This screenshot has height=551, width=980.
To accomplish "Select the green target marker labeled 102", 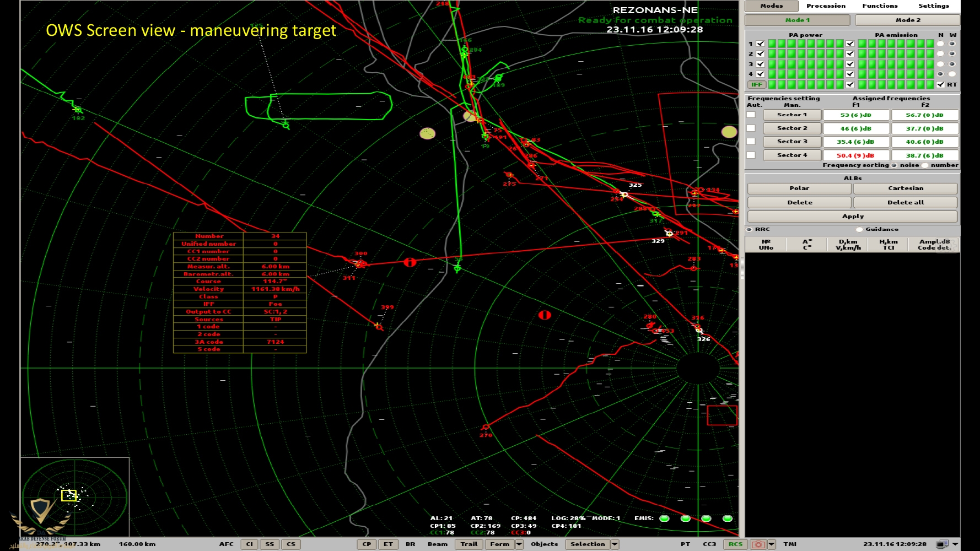I will (78, 110).
